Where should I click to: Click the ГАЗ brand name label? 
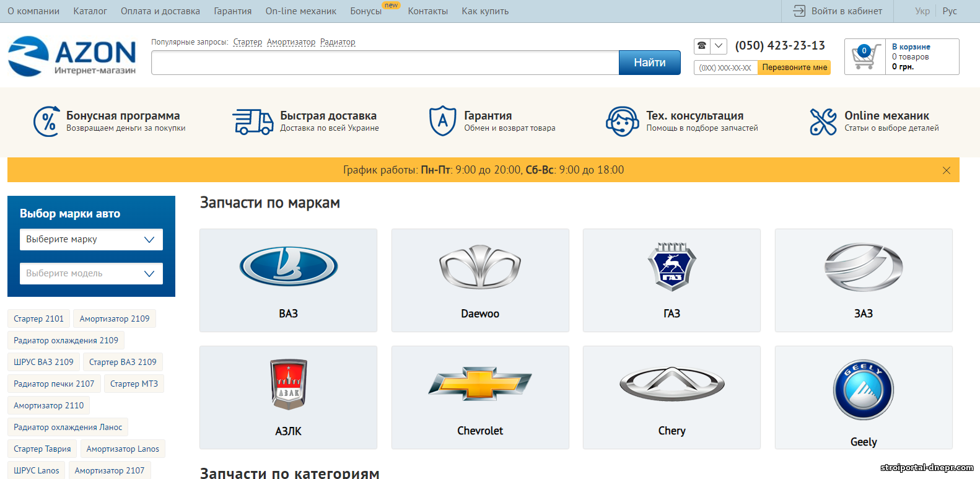(672, 314)
